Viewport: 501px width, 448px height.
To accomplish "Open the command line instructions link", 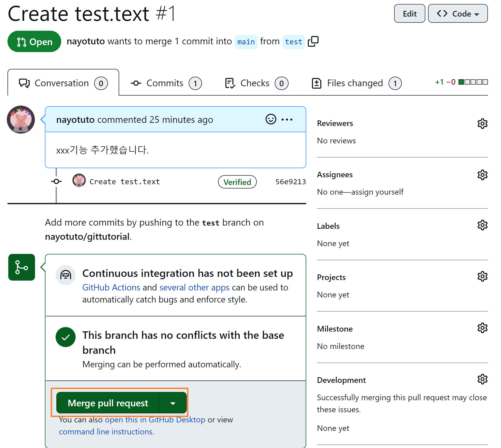I will coord(106,432).
